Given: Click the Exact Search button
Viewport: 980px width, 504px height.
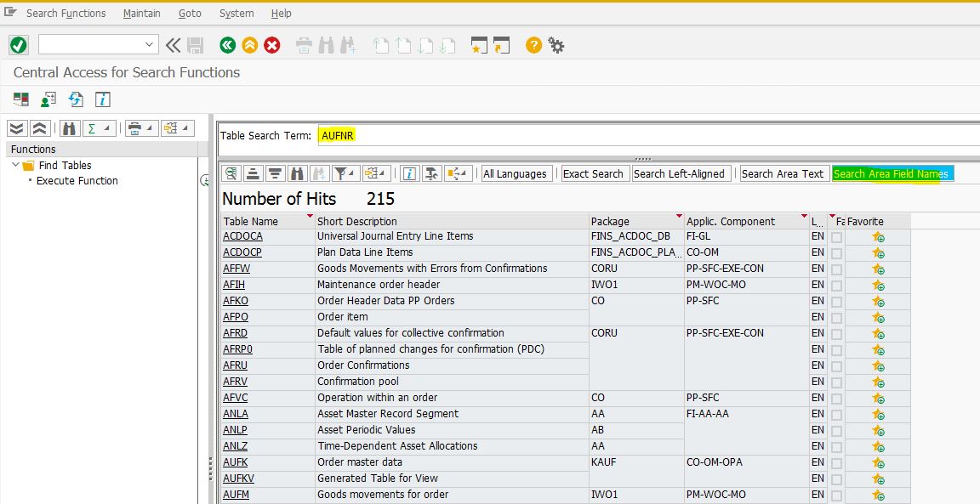Looking at the screenshot, I should point(593,173).
